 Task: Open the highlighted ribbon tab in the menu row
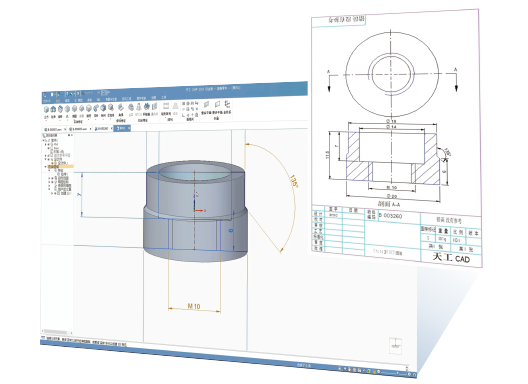(58, 101)
